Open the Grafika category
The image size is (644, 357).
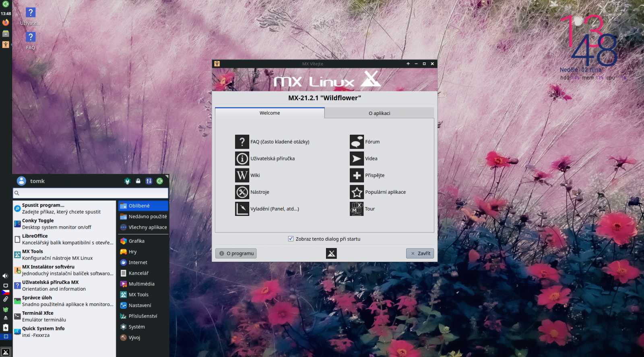pos(143,241)
